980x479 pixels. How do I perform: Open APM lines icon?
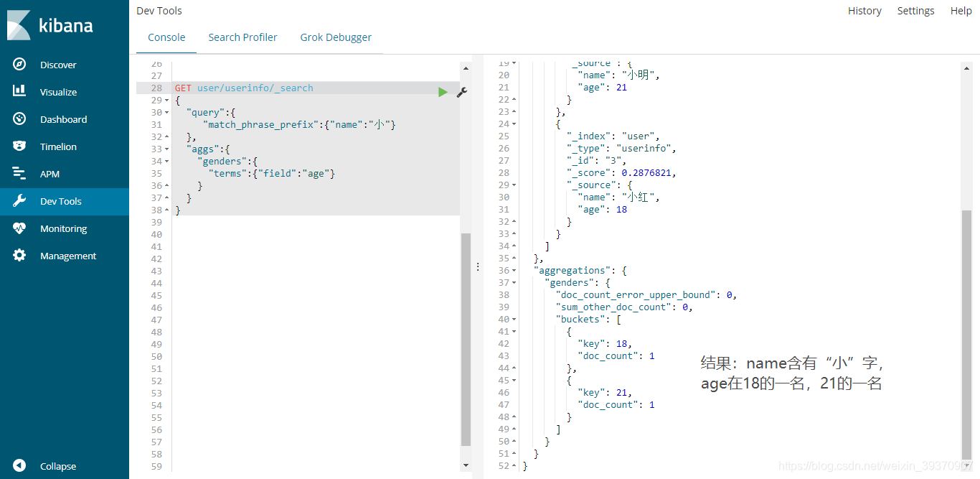pos(19,174)
